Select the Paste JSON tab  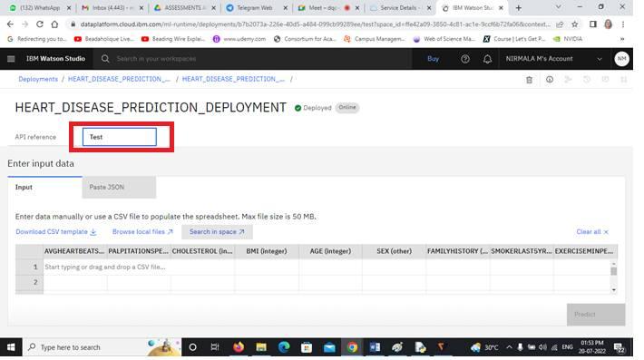pyautogui.click(x=119, y=187)
